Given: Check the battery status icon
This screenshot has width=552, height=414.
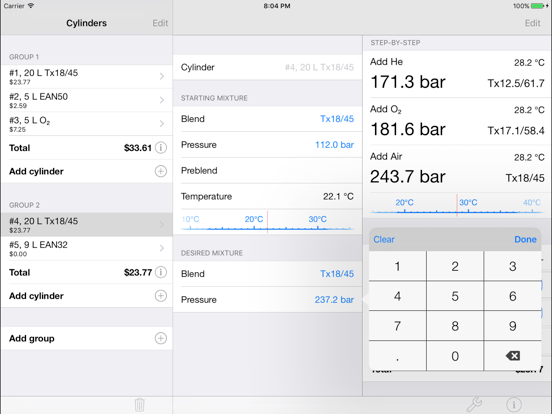Looking at the screenshot, I should click(537, 6).
